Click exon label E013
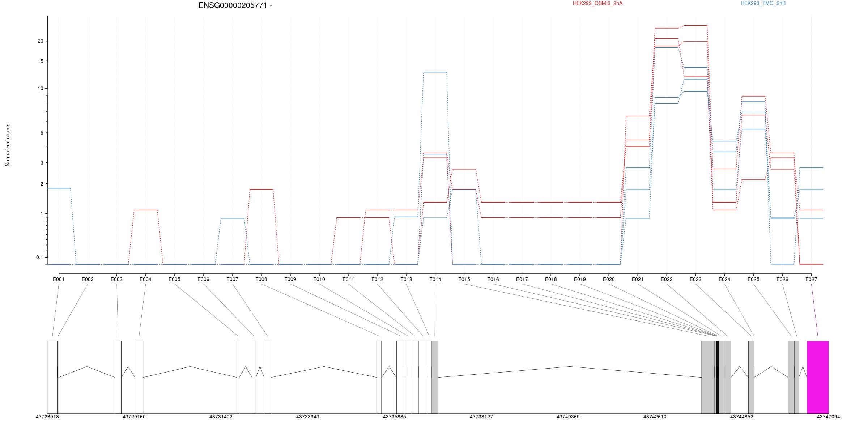 tap(406, 279)
